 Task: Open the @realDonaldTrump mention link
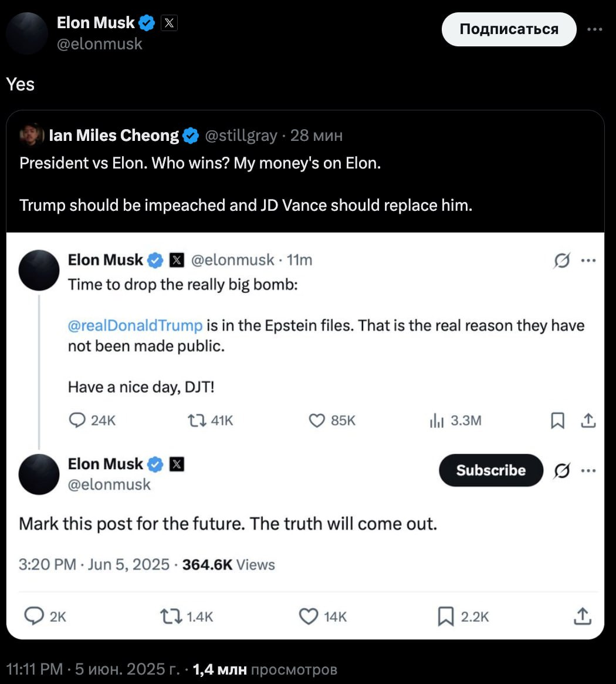pos(135,325)
